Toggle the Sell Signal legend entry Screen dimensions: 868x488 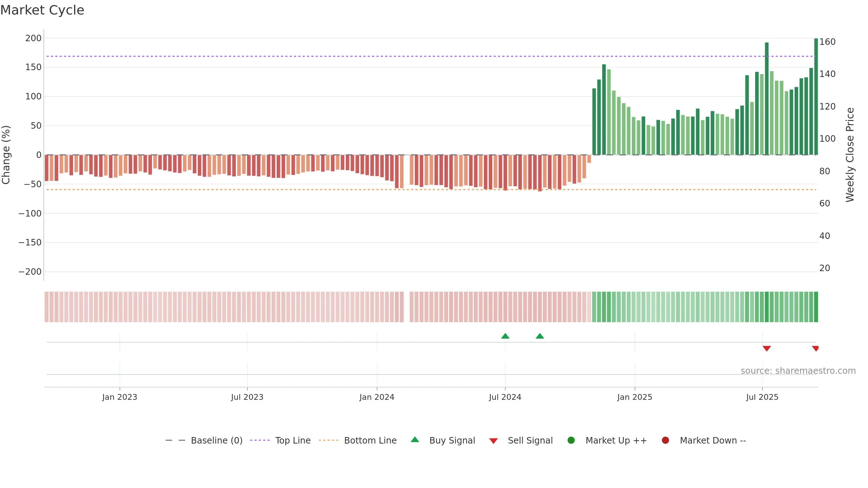tap(521, 440)
